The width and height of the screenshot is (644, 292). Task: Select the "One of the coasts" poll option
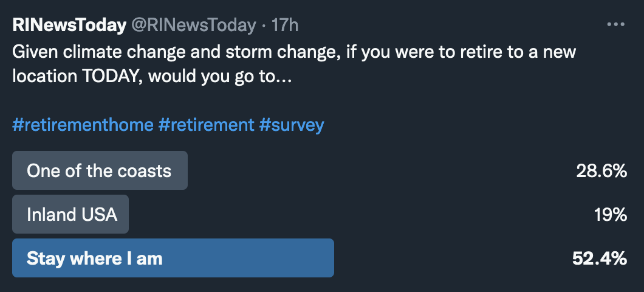click(x=100, y=170)
